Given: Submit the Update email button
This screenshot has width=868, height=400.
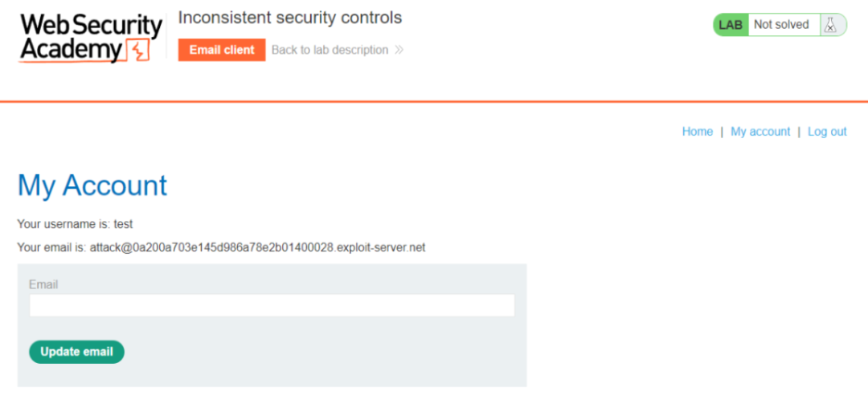Looking at the screenshot, I should (76, 352).
